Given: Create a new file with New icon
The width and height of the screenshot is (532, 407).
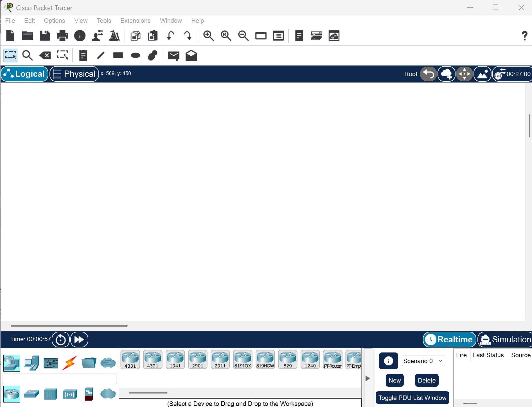Looking at the screenshot, I should [10, 36].
